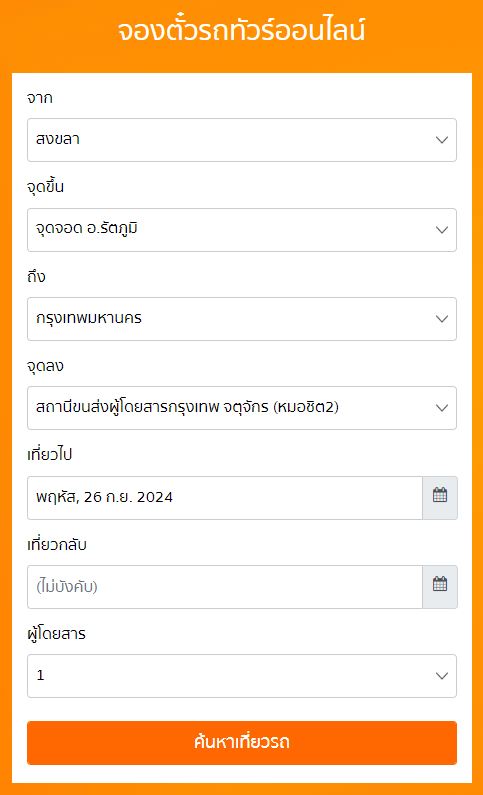Click the จุดลง field label
483x795 pixels.
pos(45,366)
